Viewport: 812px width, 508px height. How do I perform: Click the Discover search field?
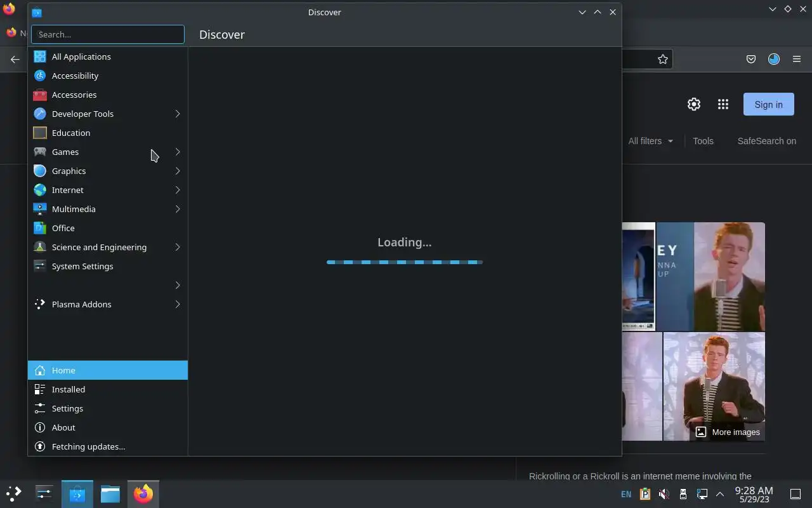coord(108,34)
